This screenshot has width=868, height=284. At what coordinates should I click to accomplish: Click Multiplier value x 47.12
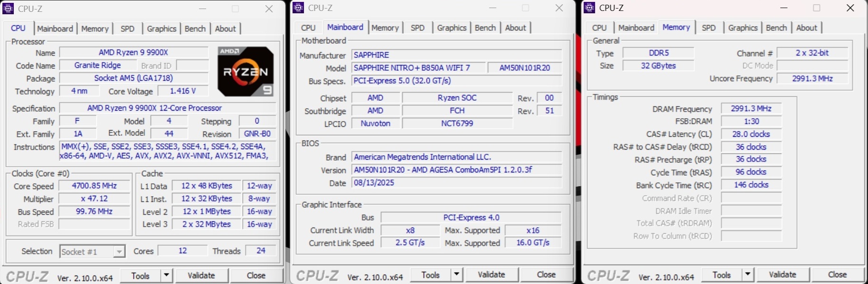pos(94,199)
